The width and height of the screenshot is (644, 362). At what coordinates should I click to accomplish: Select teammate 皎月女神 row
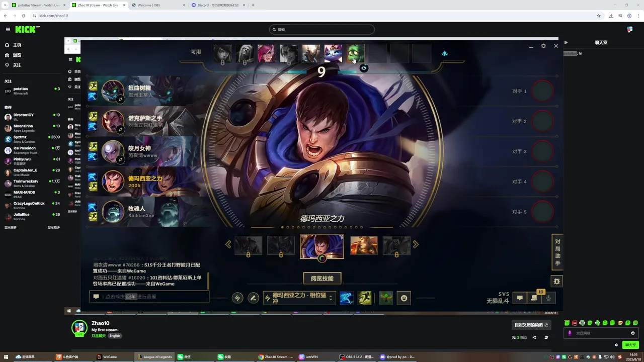click(143, 151)
